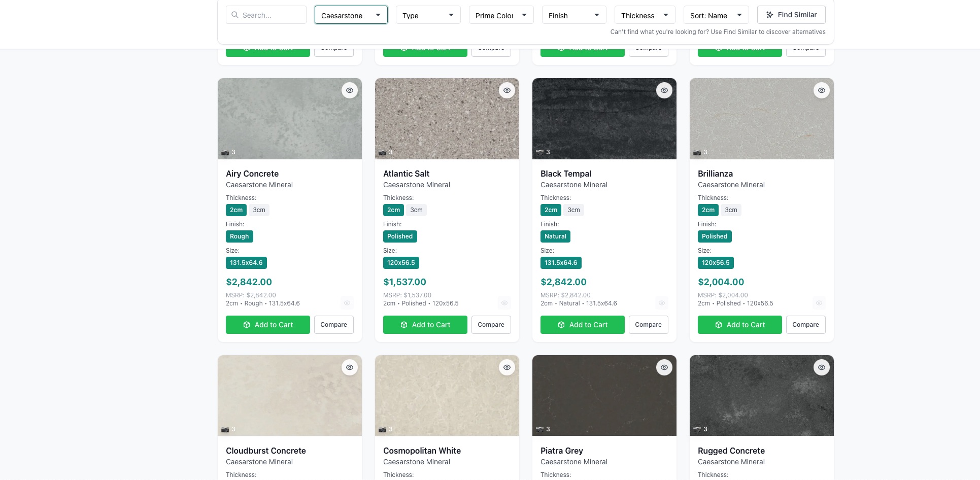Click the Find Similar sparkle icon
980x480 pixels.
click(770, 15)
